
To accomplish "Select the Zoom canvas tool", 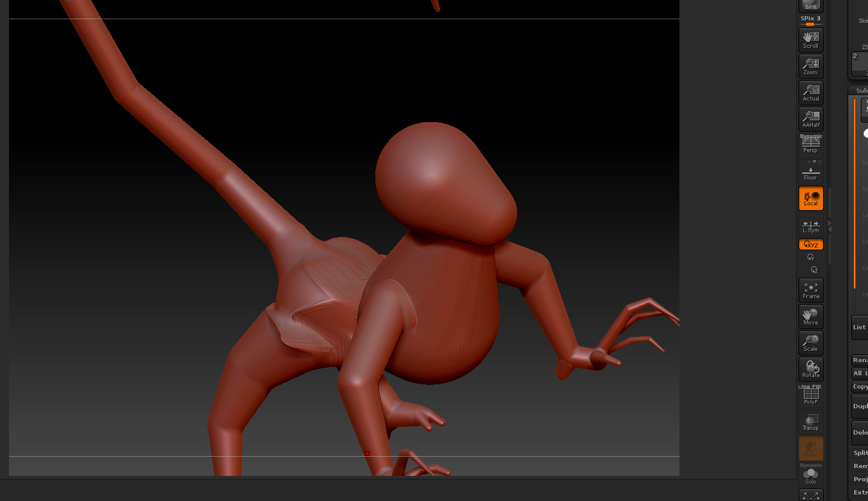I will [811, 66].
